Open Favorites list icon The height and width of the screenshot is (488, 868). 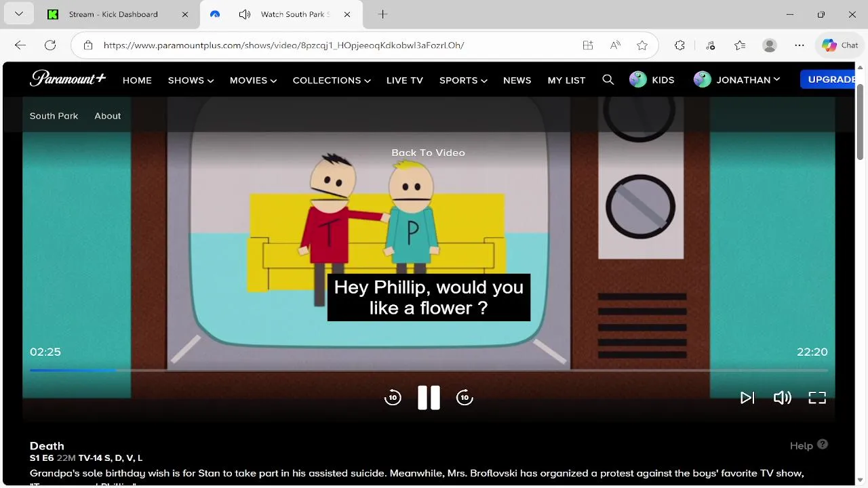(x=740, y=45)
